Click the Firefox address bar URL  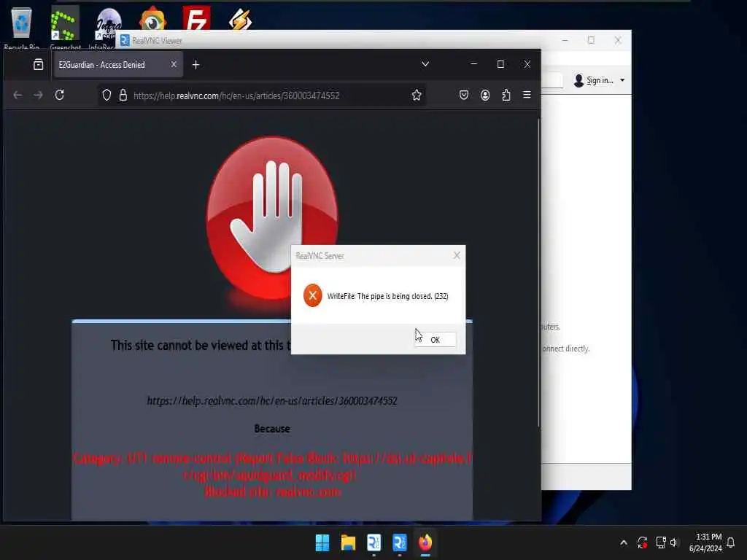[236, 96]
